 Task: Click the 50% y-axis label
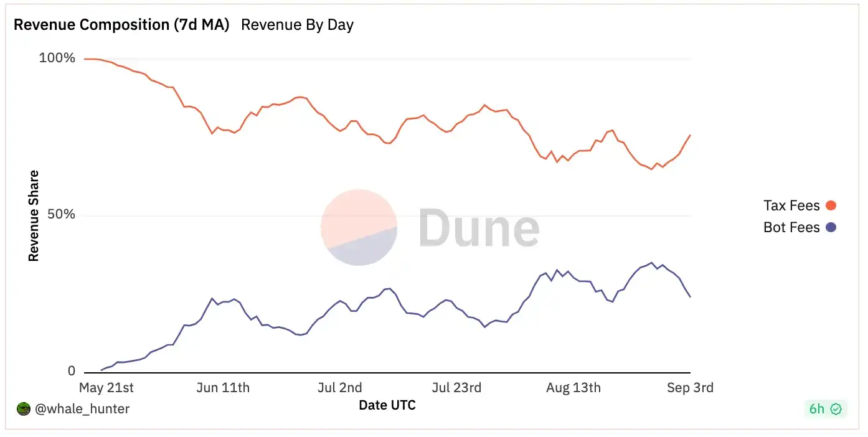tap(60, 215)
